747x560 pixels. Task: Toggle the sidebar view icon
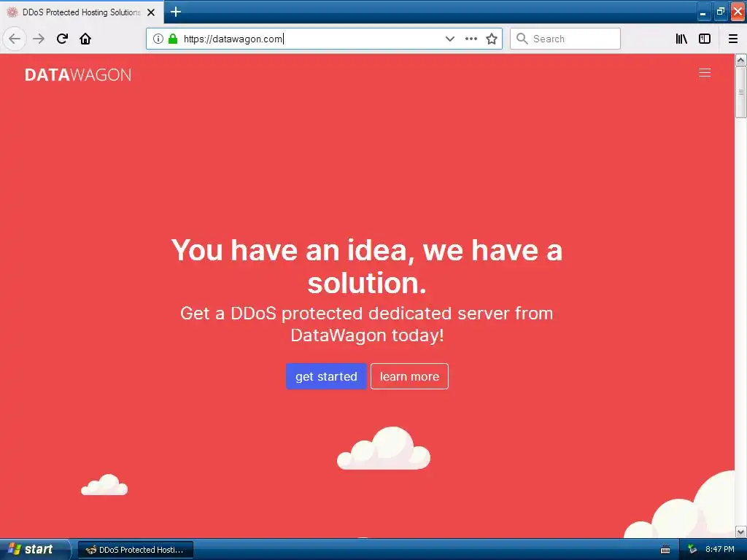tap(705, 39)
